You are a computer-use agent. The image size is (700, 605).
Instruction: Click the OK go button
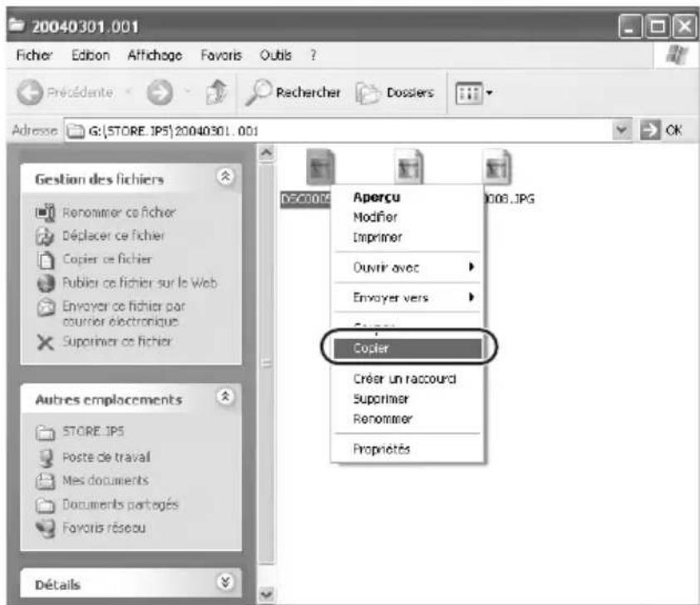(x=661, y=130)
